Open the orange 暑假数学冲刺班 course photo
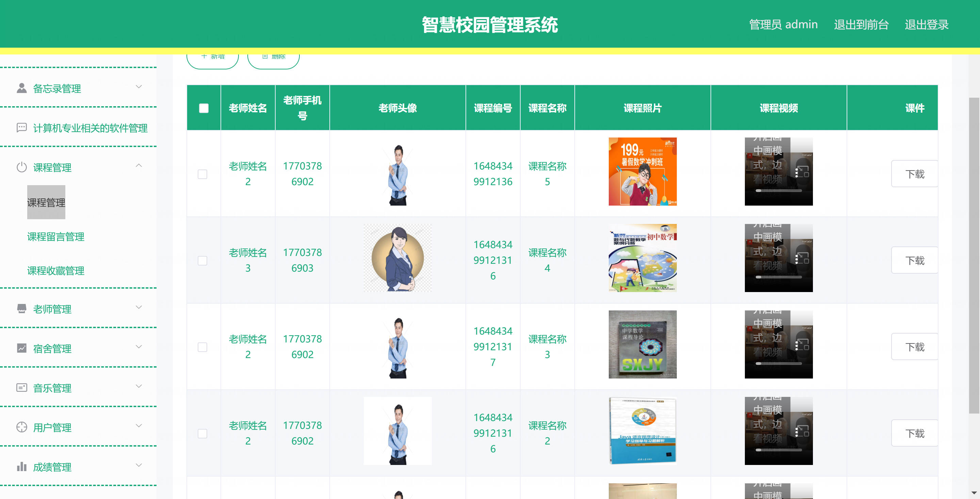 pos(642,171)
